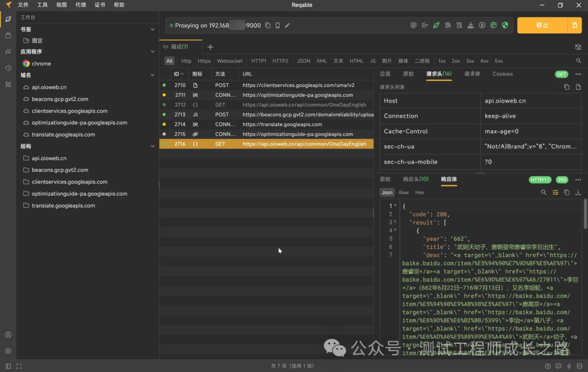
Task: Collapse the 域名 domains section
Action: [152, 75]
